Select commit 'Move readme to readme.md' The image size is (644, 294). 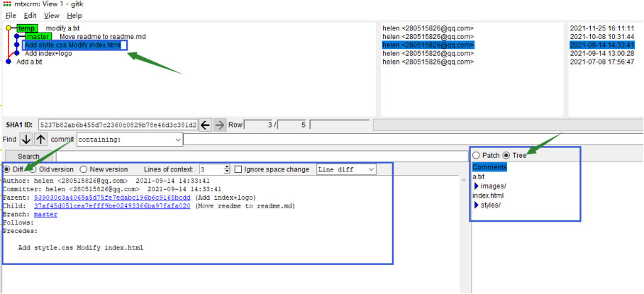point(102,37)
